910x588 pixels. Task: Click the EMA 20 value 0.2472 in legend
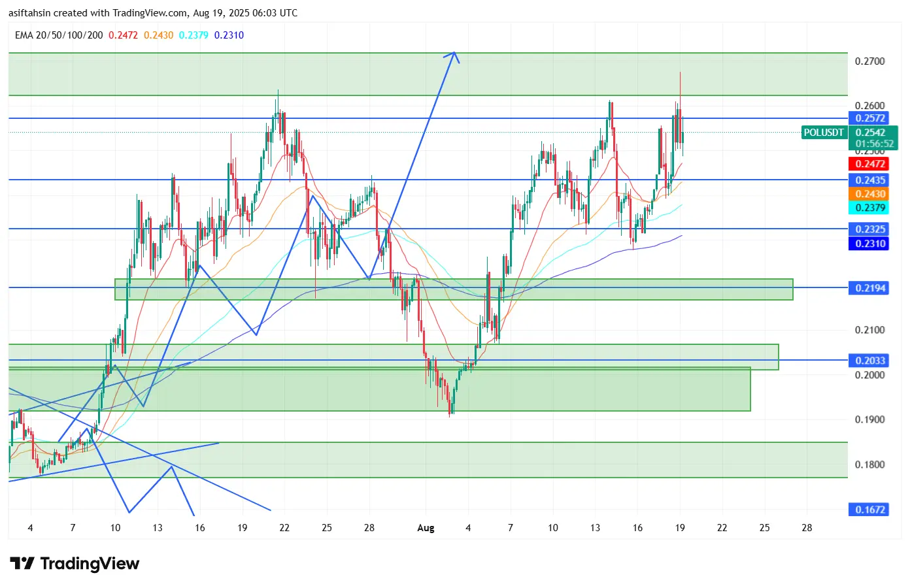pos(123,35)
